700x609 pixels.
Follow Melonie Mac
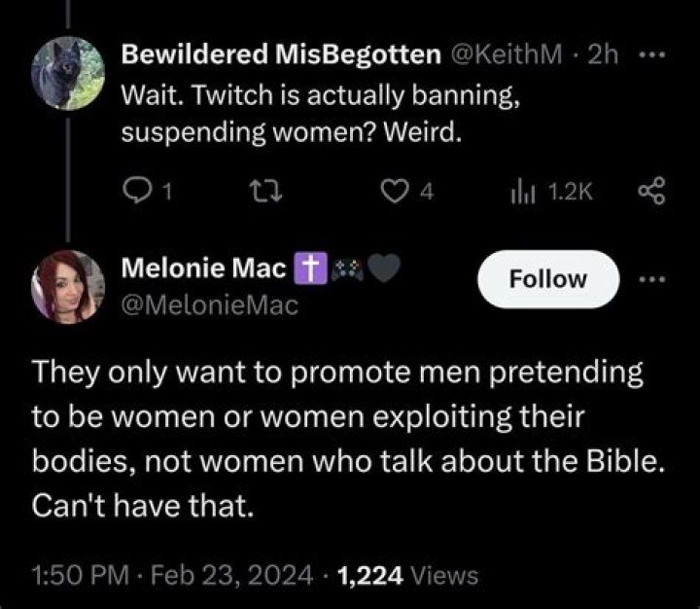548,279
